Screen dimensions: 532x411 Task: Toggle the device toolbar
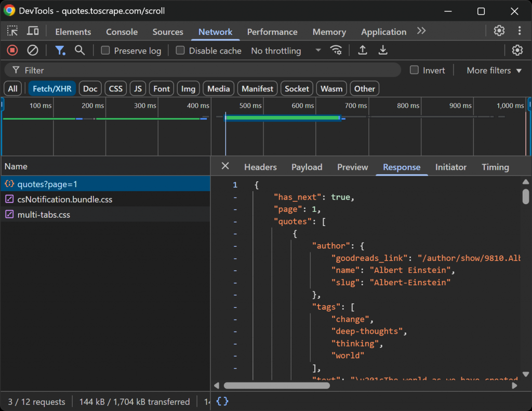coord(33,31)
